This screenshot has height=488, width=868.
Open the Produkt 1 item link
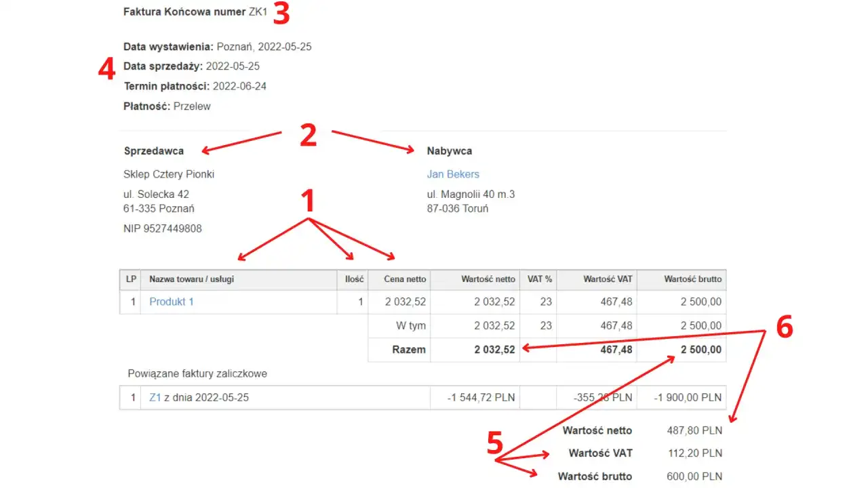[x=171, y=302]
